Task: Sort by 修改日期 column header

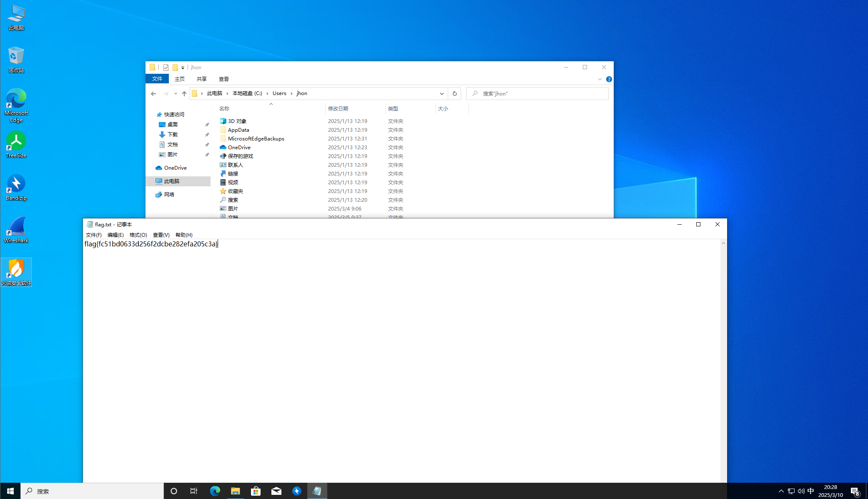Action: (338, 108)
